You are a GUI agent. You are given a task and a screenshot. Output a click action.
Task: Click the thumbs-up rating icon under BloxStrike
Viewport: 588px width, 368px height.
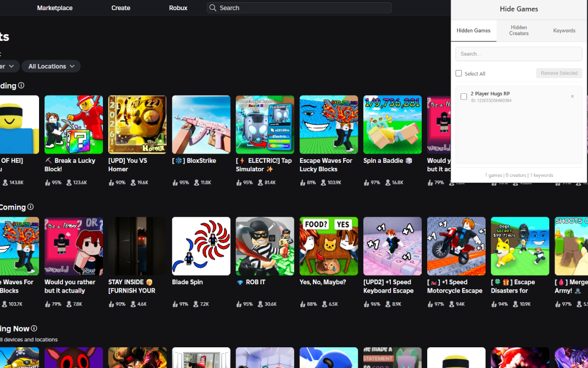point(175,183)
